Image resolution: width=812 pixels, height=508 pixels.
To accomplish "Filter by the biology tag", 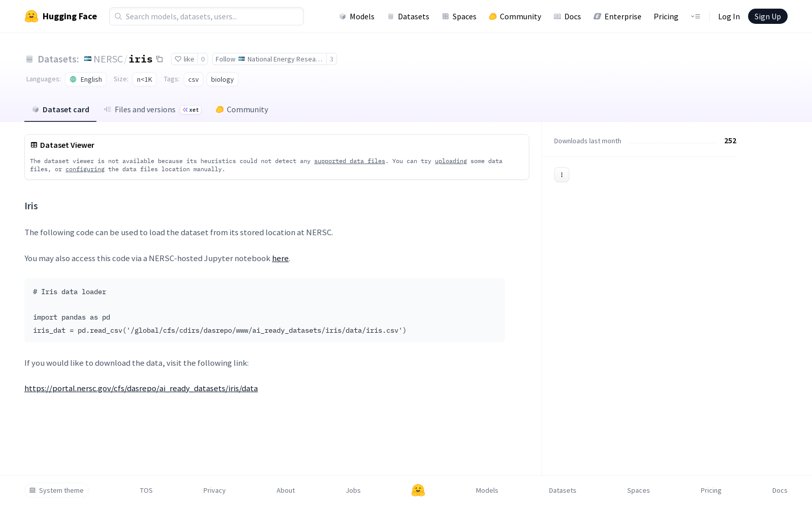I will point(222,79).
